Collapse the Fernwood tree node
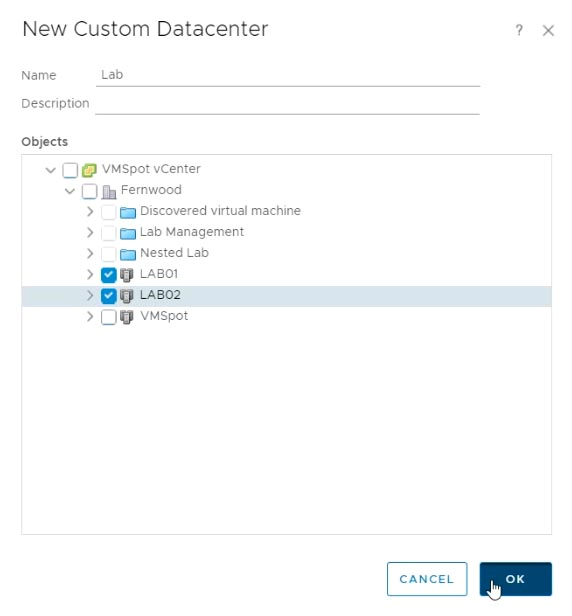 70,191
